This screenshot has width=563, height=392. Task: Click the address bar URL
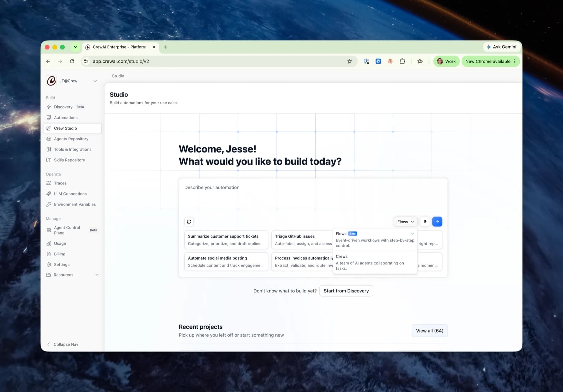[121, 61]
